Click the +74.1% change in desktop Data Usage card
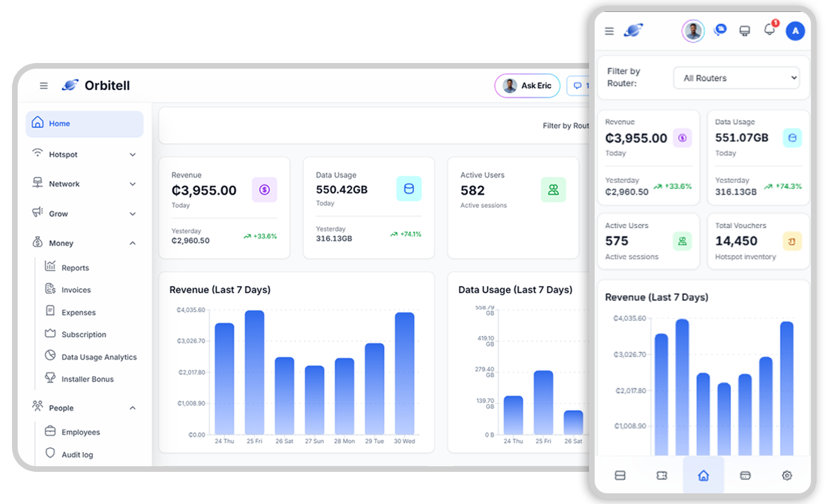This screenshot has width=833, height=504. (405, 234)
